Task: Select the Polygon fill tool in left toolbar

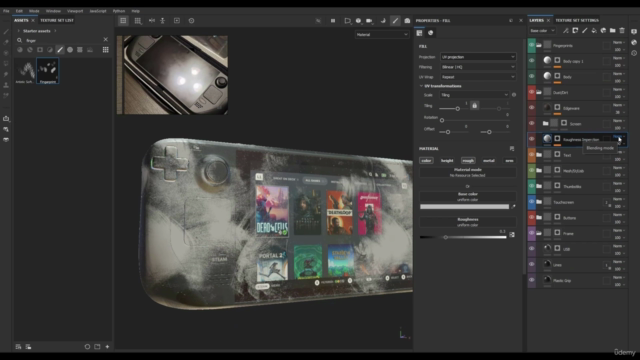Action: 6,63
